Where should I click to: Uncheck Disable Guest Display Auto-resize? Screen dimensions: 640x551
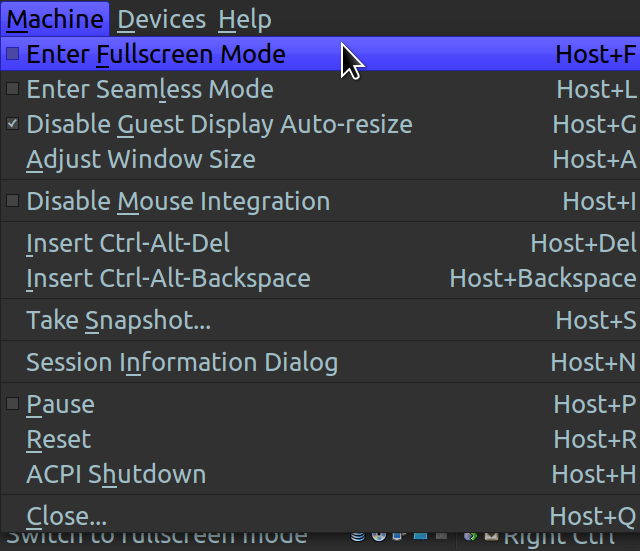click(13, 124)
